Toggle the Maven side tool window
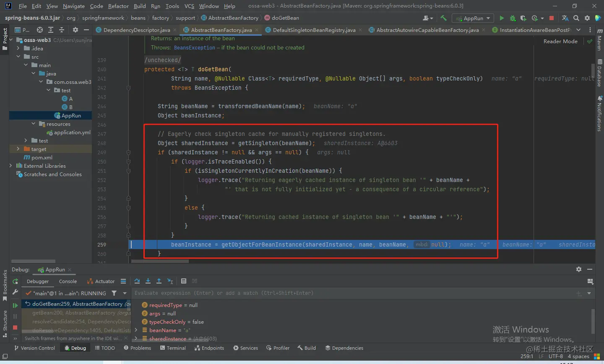Screen dimensions: 604x364 click(599, 40)
